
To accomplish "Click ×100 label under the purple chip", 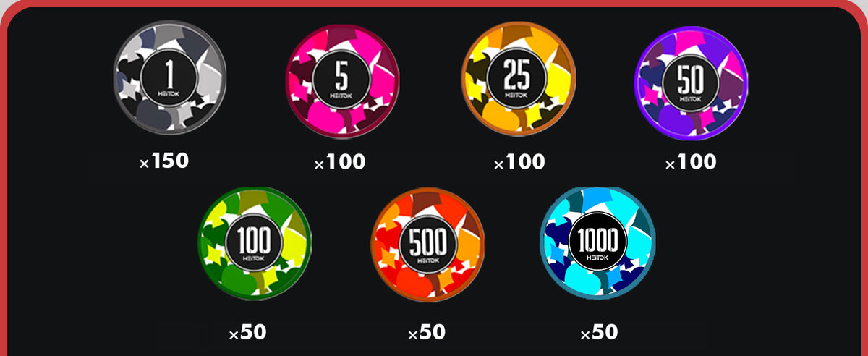I will (x=691, y=162).
